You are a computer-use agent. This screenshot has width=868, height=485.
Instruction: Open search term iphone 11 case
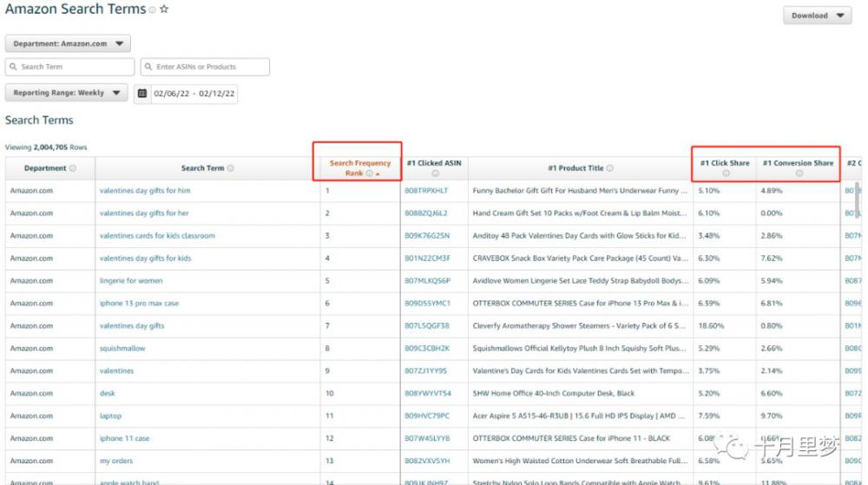pos(124,438)
